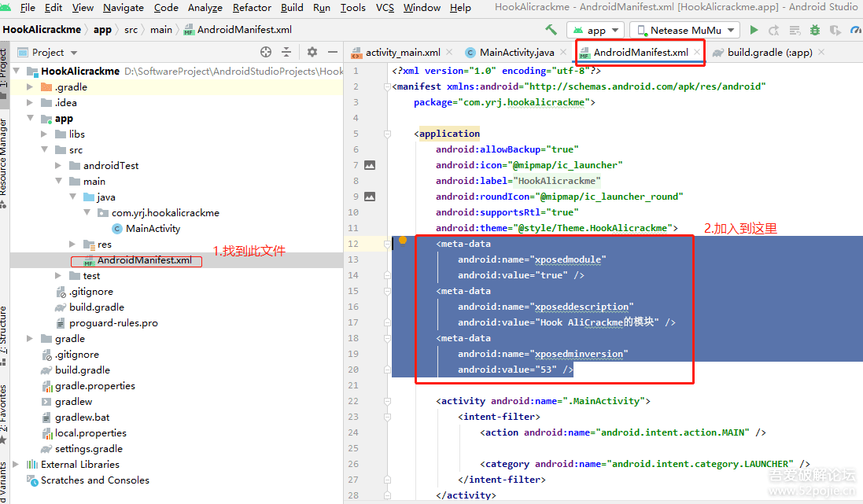Select Scratches and Consoles node
The image size is (863, 504).
[x=94, y=480]
